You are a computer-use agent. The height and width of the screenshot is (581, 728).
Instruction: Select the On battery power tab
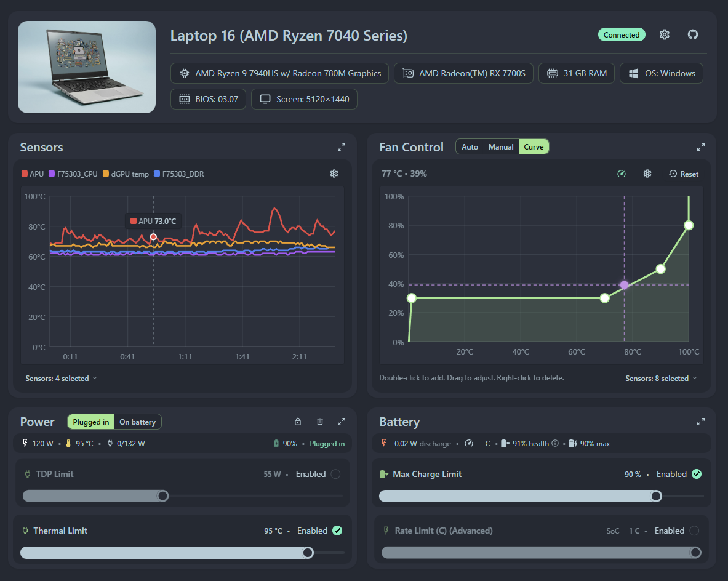point(137,422)
